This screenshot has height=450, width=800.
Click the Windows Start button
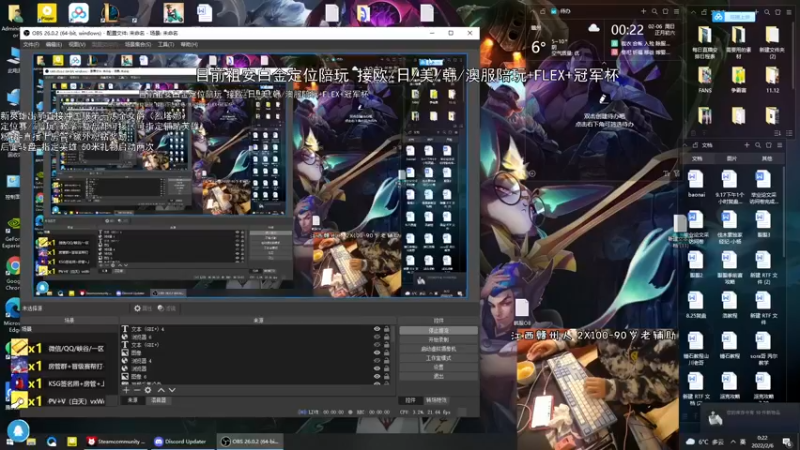(9, 442)
